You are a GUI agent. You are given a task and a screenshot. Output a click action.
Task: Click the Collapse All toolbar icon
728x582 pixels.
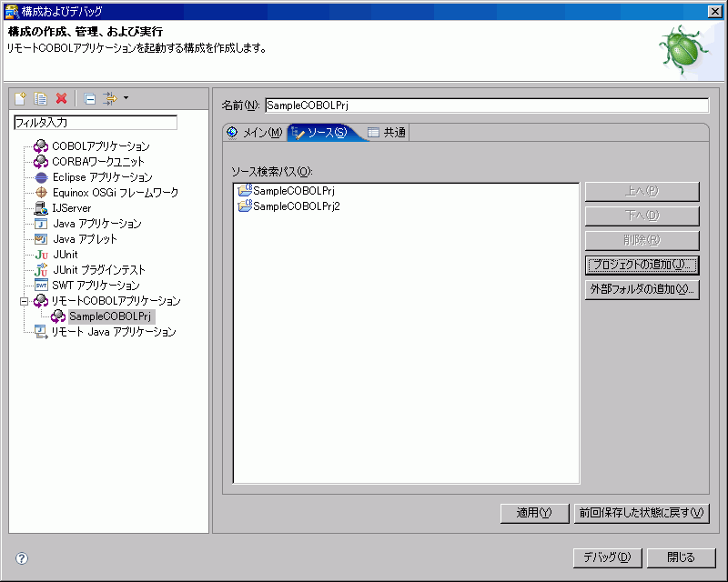click(89, 98)
